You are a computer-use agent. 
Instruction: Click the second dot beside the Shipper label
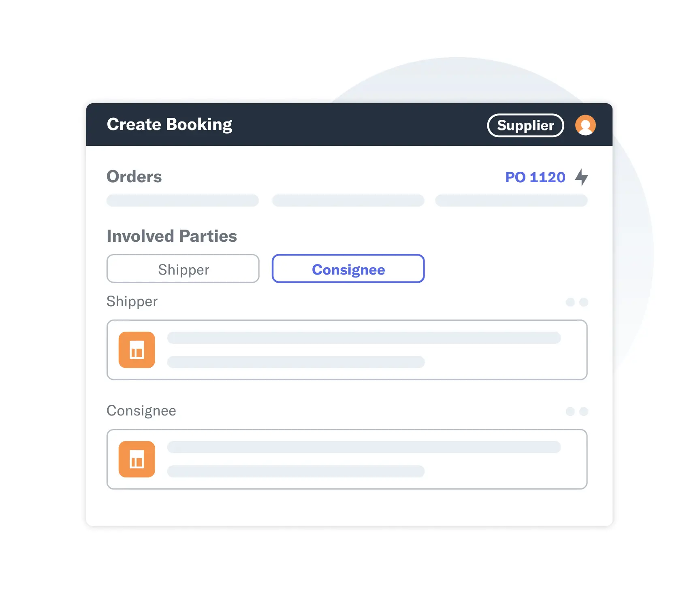pyautogui.click(x=584, y=302)
